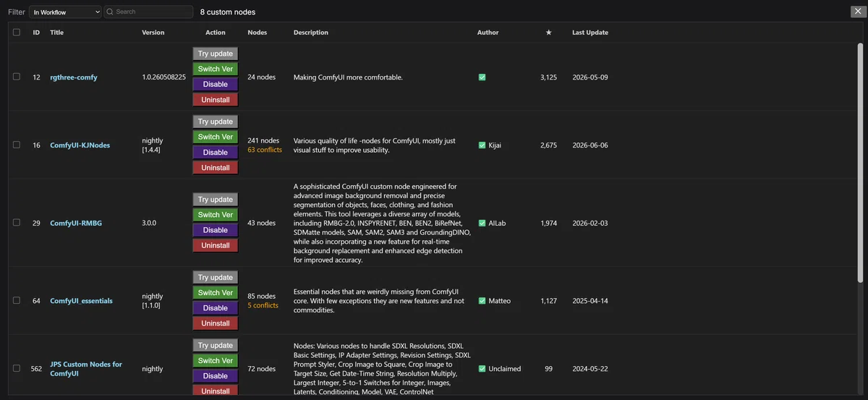Toggle the select-all checkbox in header
The width and height of the screenshot is (868, 400).
pos(16,32)
